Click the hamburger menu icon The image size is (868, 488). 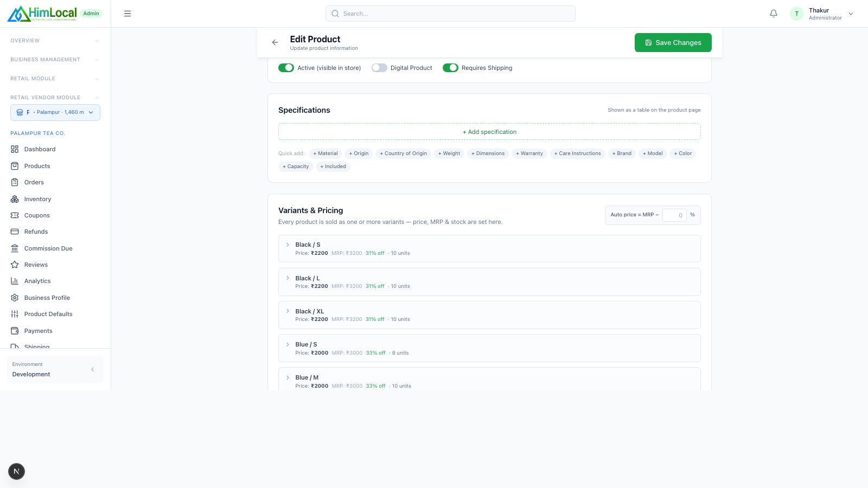tap(127, 14)
